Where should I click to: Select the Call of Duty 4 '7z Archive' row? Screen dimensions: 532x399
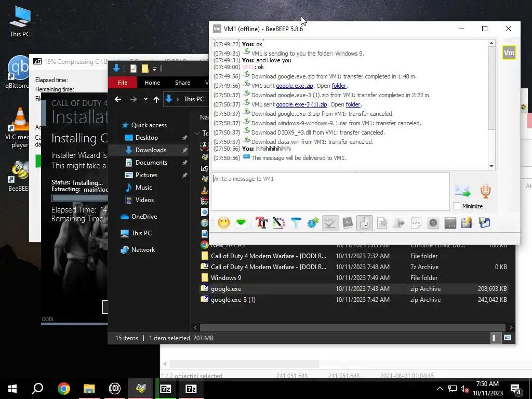[x=354, y=267]
